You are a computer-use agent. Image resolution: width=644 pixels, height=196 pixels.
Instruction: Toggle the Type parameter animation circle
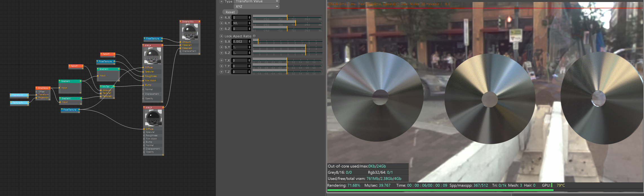click(x=222, y=1)
